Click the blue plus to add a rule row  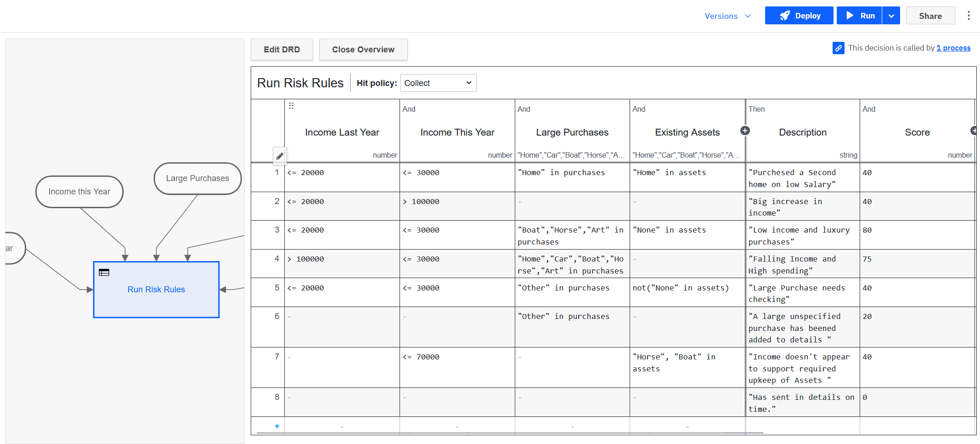tap(277, 426)
